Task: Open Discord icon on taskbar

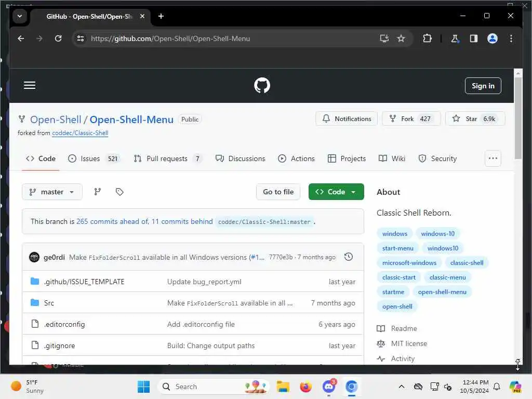Action: [328, 387]
